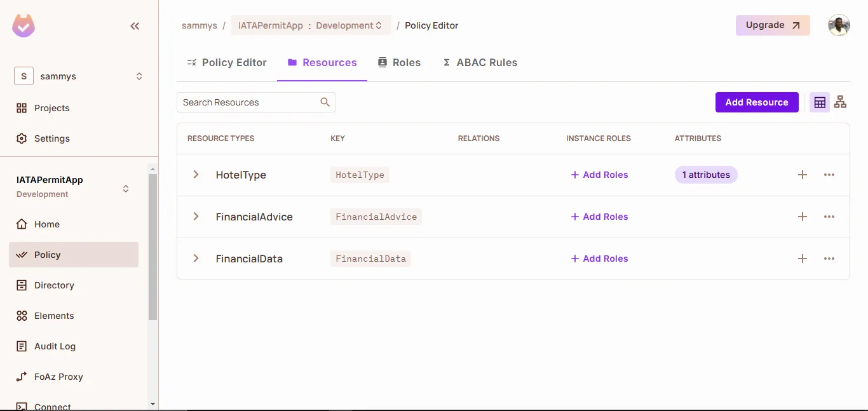Expand the FinancialAdvice resource row
The image size is (868, 411).
[x=196, y=217]
